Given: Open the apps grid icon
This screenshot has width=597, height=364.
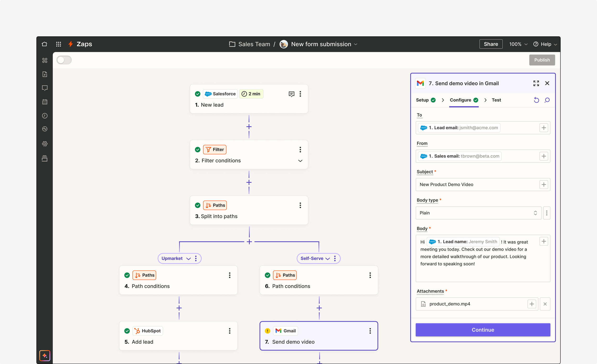Looking at the screenshot, I should [x=59, y=44].
